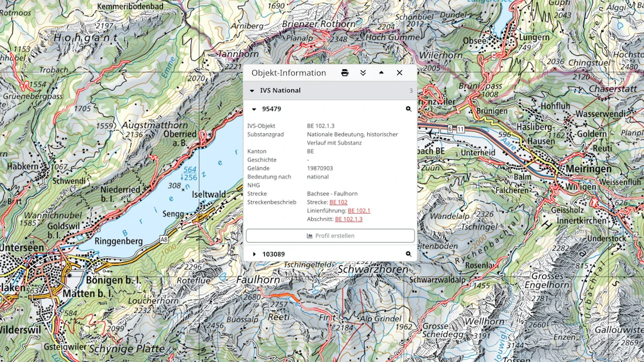Click the highlighted orange route near Faulhorn
644x362 pixels.
pyautogui.click(x=284, y=297)
